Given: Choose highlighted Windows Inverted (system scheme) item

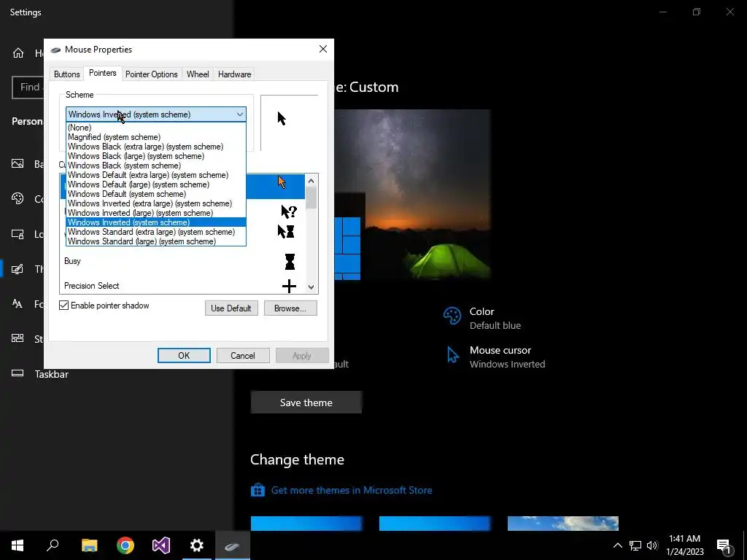Looking at the screenshot, I should coord(156,222).
